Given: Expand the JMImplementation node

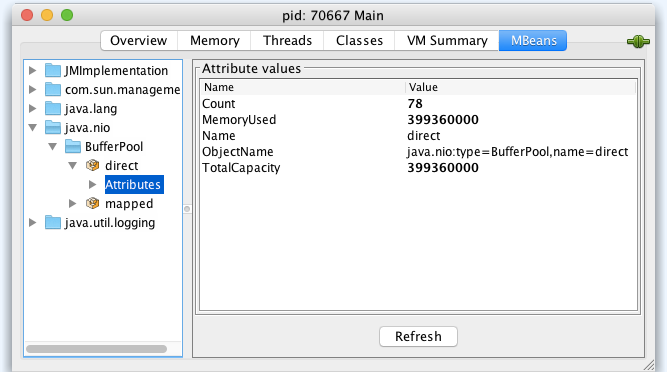Looking at the screenshot, I should [33, 70].
